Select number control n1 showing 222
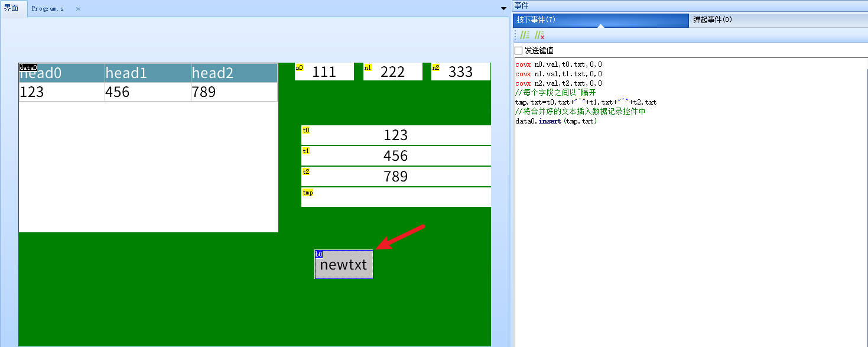Screen dimensions: 868x347 coord(392,72)
